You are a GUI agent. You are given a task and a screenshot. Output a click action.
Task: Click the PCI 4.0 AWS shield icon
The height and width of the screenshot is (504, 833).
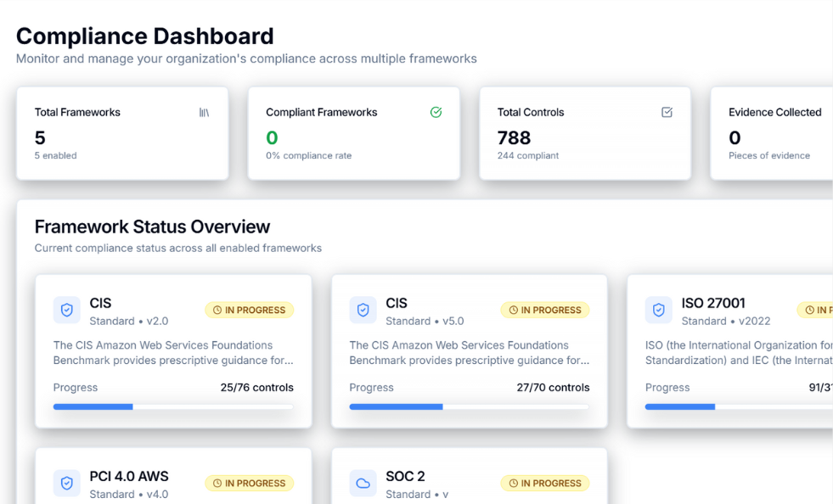pyautogui.click(x=67, y=484)
